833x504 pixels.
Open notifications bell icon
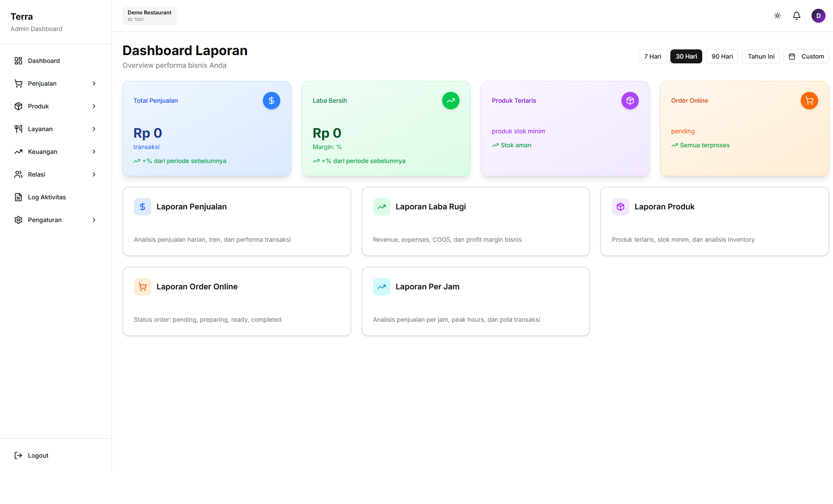tap(796, 16)
